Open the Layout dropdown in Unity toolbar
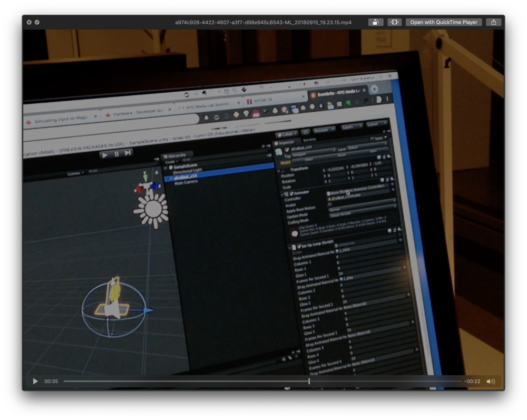Viewport: 527px width, 420px height. pos(376,124)
